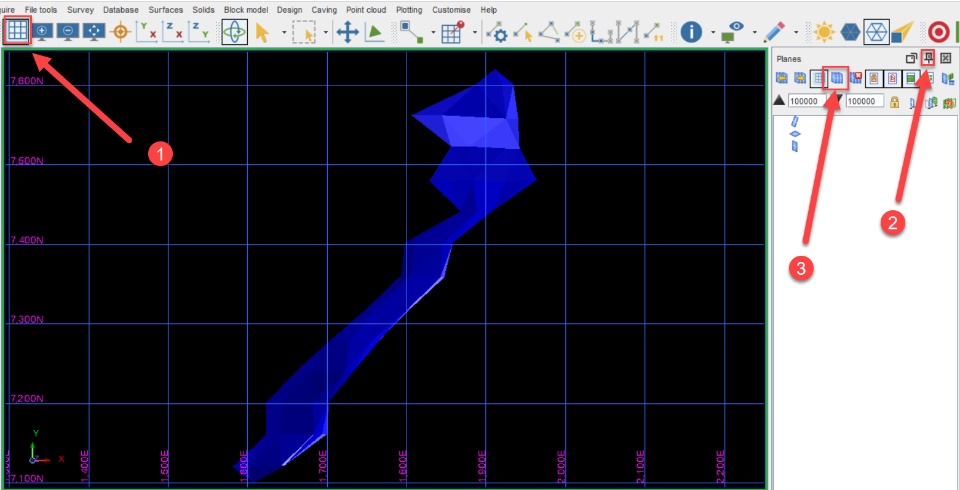Click the segment renumber icon

point(653,32)
